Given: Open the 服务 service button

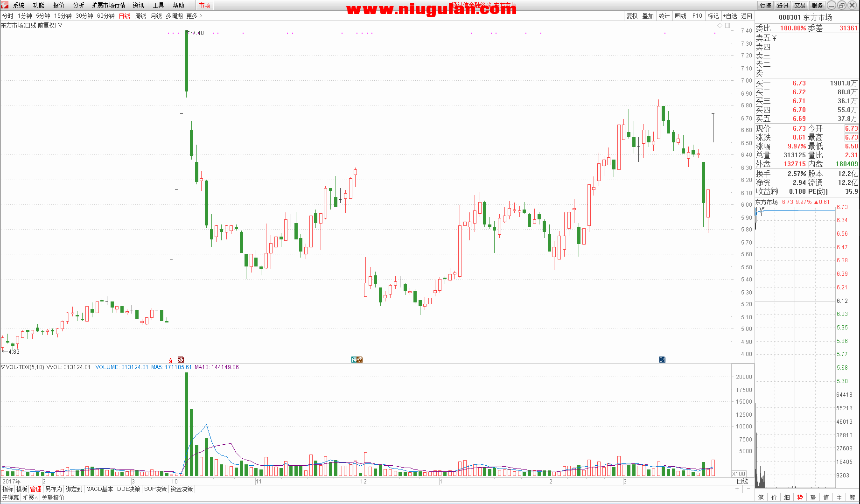Looking at the screenshot, I should click(x=817, y=5).
